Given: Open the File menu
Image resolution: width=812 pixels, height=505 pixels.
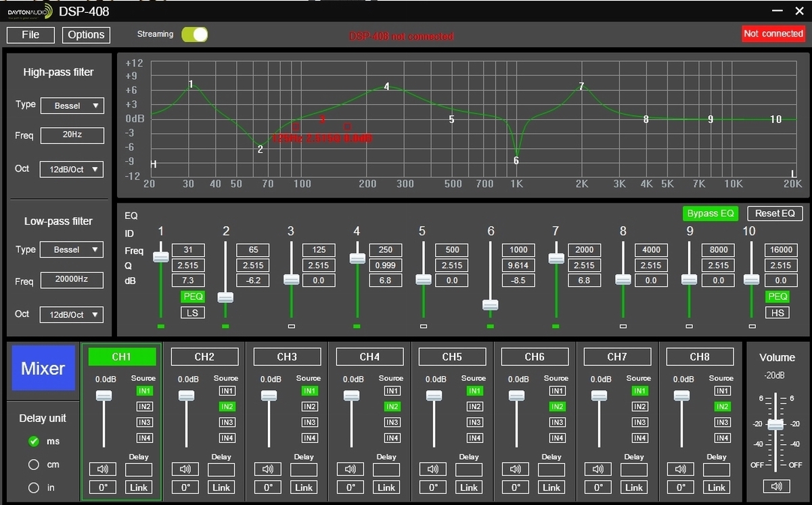Looking at the screenshot, I should [30, 34].
